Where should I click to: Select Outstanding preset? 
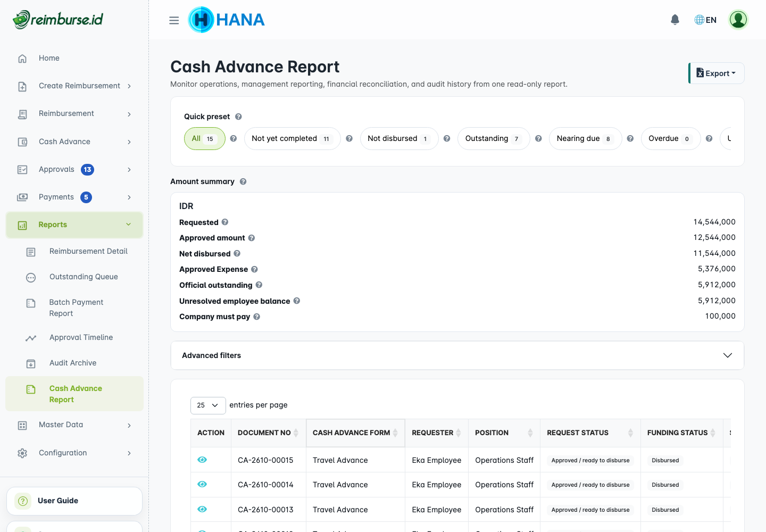click(494, 138)
